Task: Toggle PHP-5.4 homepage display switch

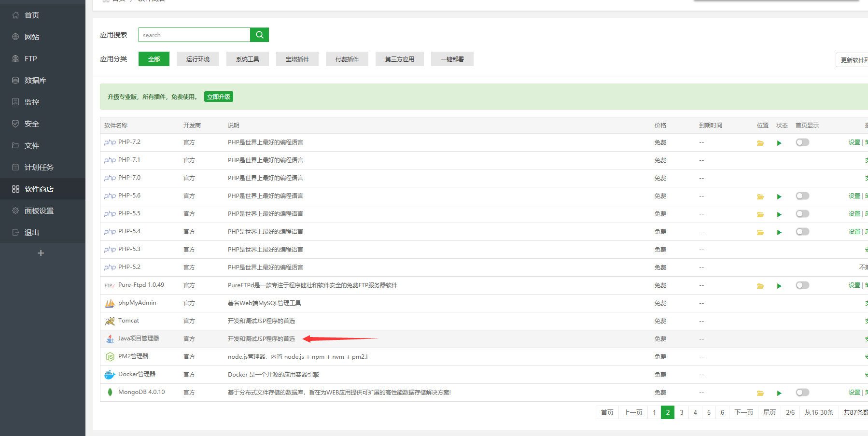Action: [x=802, y=232]
